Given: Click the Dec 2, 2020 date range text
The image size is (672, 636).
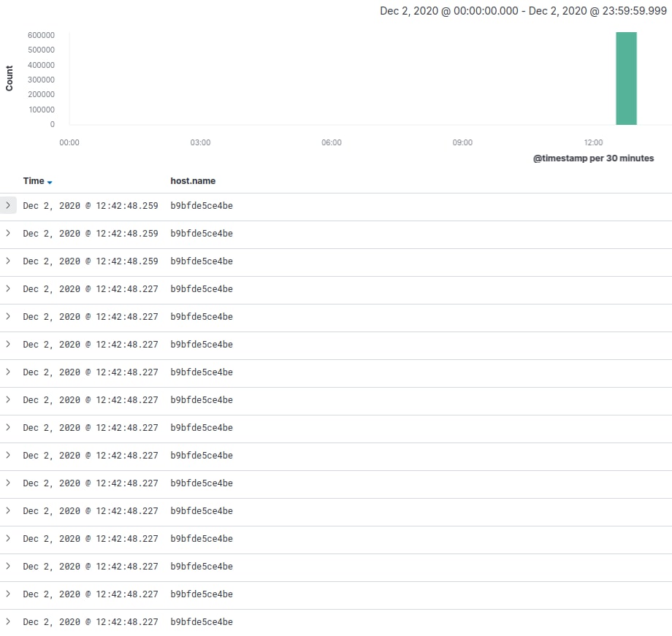Looking at the screenshot, I should 523,11.
